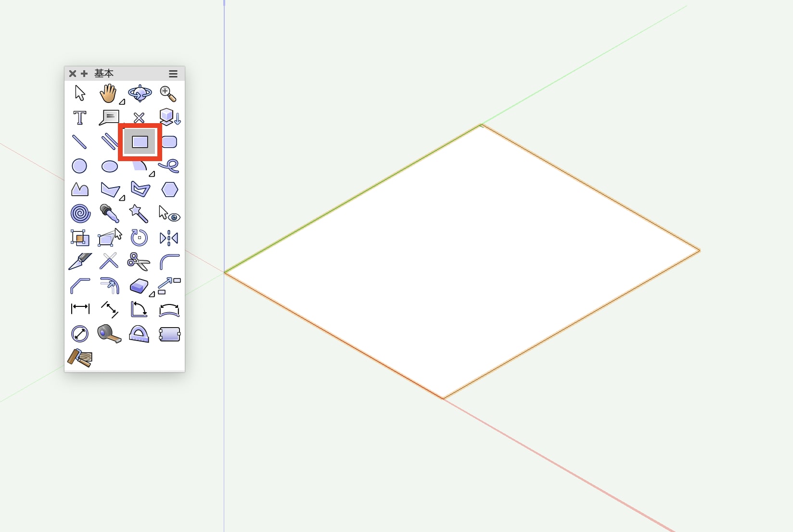The image size is (793, 532).
Task: Select the scissors Trim tool
Action: tap(139, 262)
